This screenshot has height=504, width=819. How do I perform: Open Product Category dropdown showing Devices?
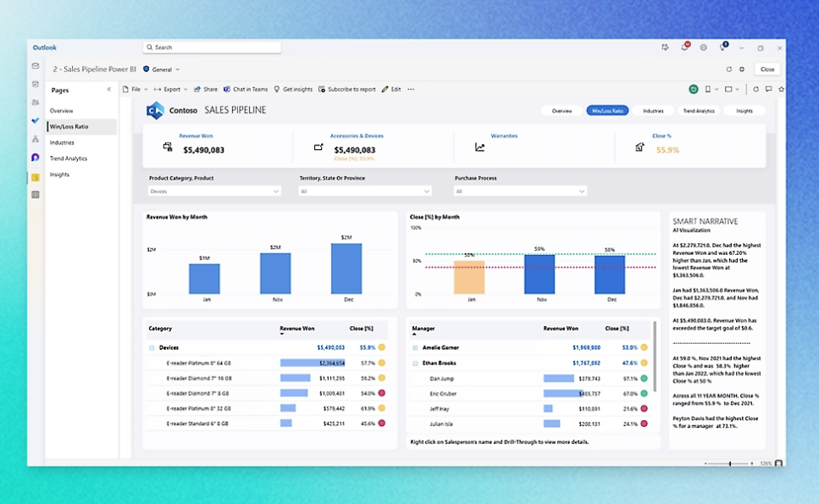point(214,191)
